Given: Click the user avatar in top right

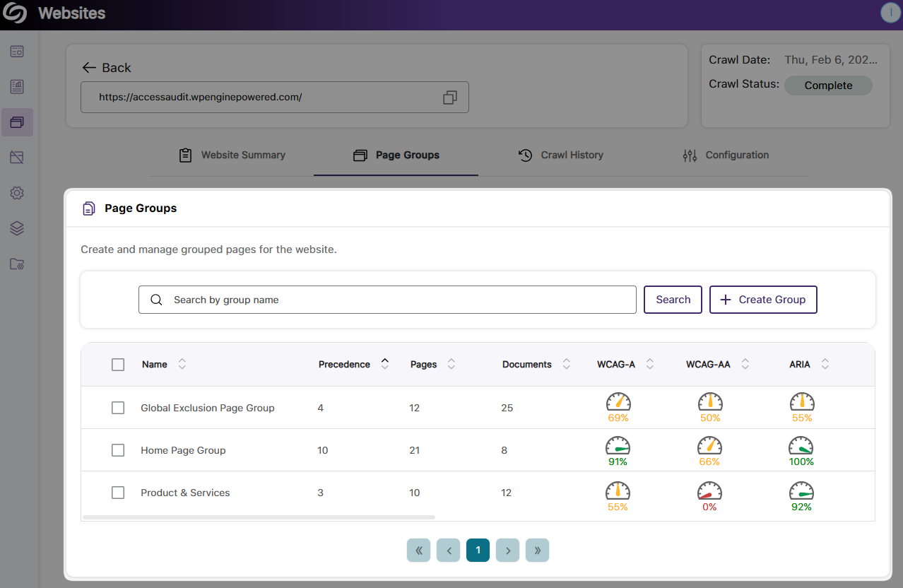Looking at the screenshot, I should [890, 13].
